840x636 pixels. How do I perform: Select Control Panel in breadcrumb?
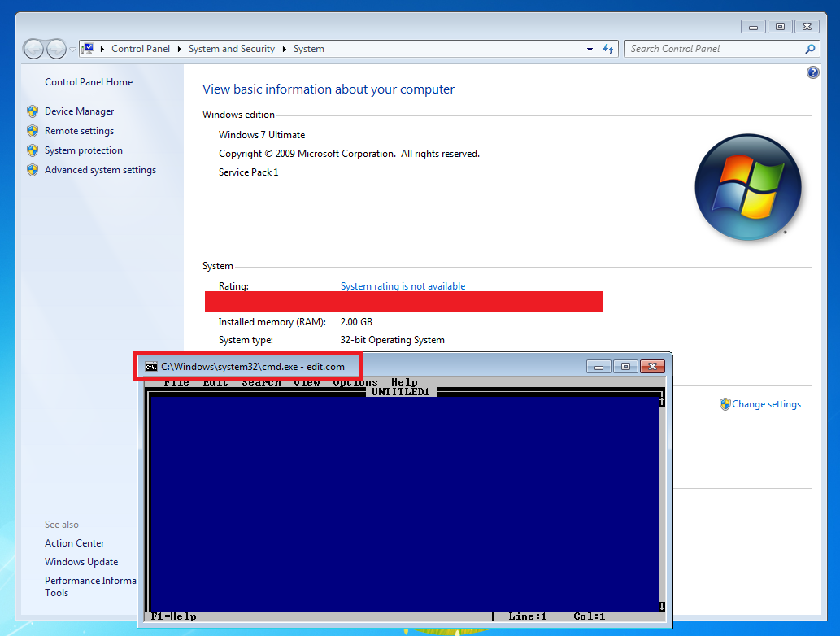[141, 49]
